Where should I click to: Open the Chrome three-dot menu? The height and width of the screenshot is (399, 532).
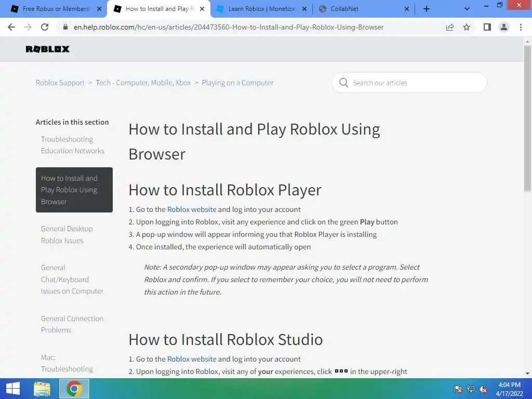[521, 27]
